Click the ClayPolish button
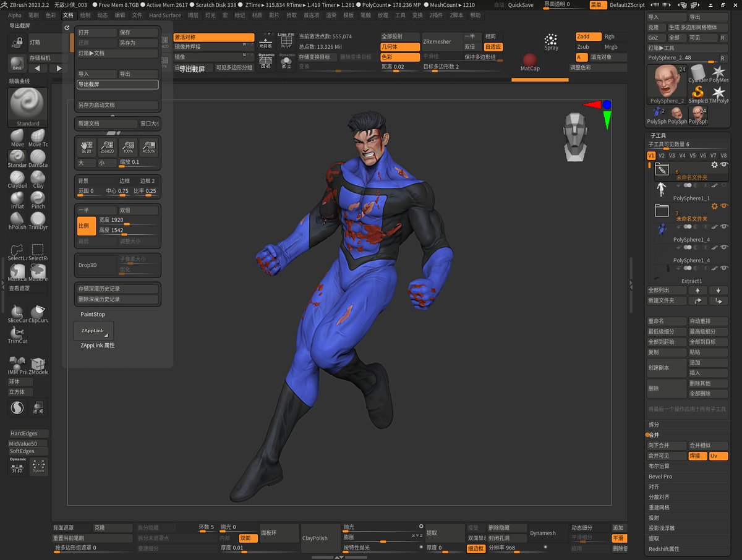Viewport: 742px width, 560px height. 320,538
